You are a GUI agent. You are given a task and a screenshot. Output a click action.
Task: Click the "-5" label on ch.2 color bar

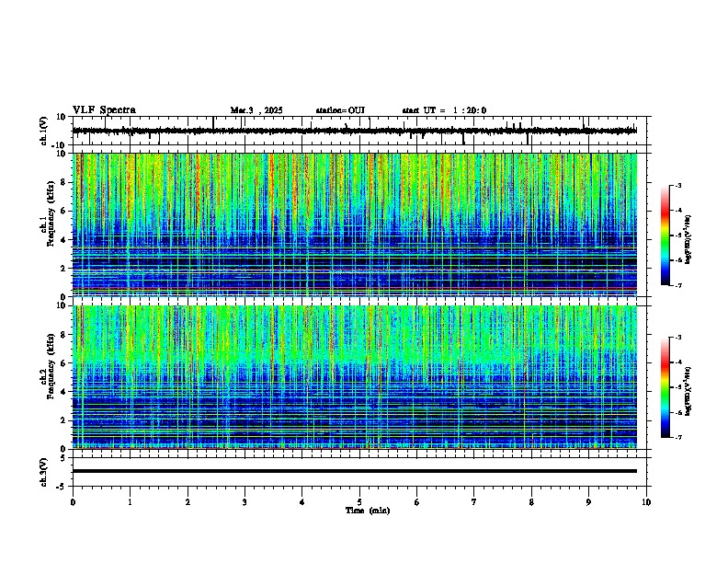point(677,387)
